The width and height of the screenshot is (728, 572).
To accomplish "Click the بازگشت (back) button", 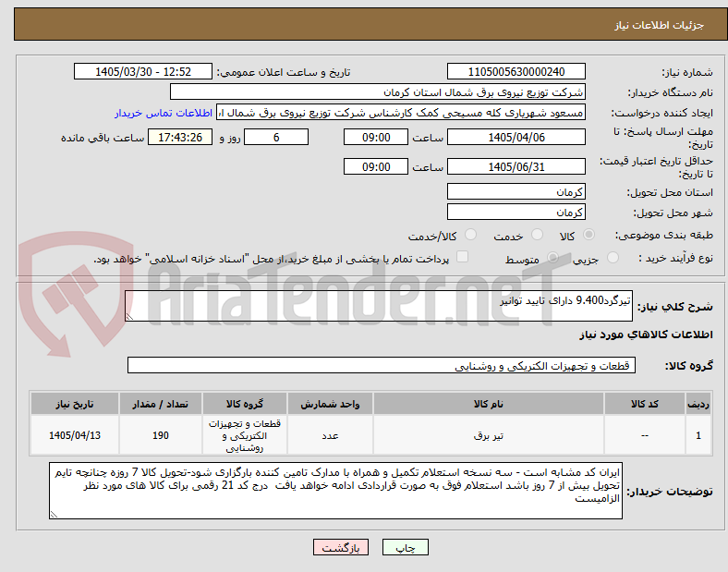I will (341, 547).
